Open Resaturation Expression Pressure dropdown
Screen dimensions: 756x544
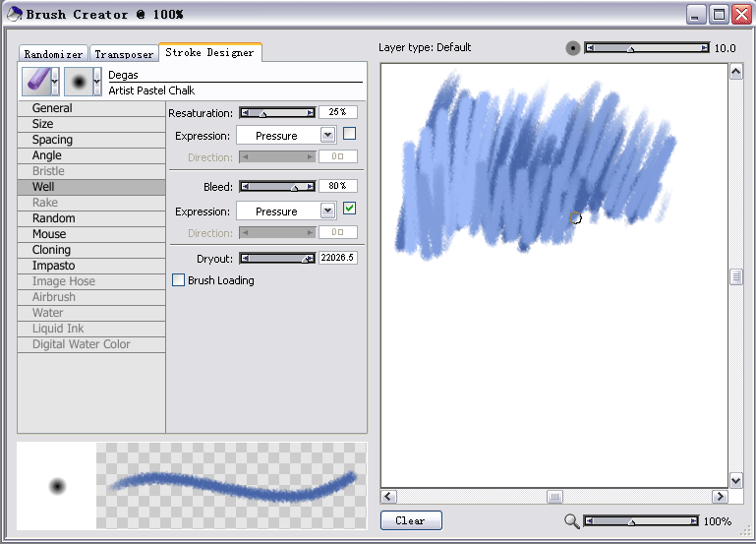coord(327,135)
